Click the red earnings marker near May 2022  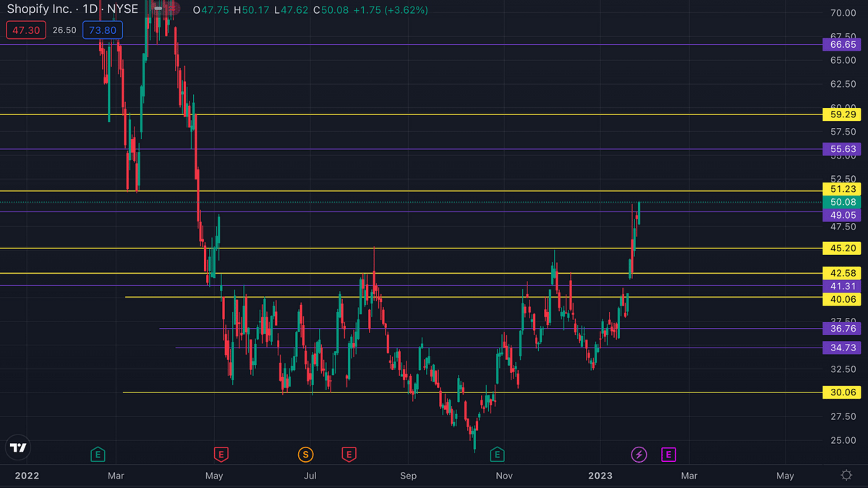coord(221,455)
